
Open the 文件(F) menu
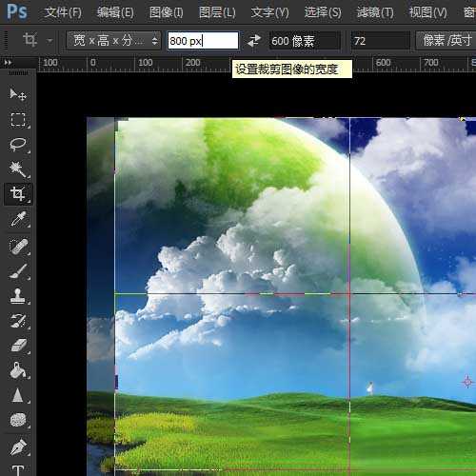pyautogui.click(x=63, y=12)
